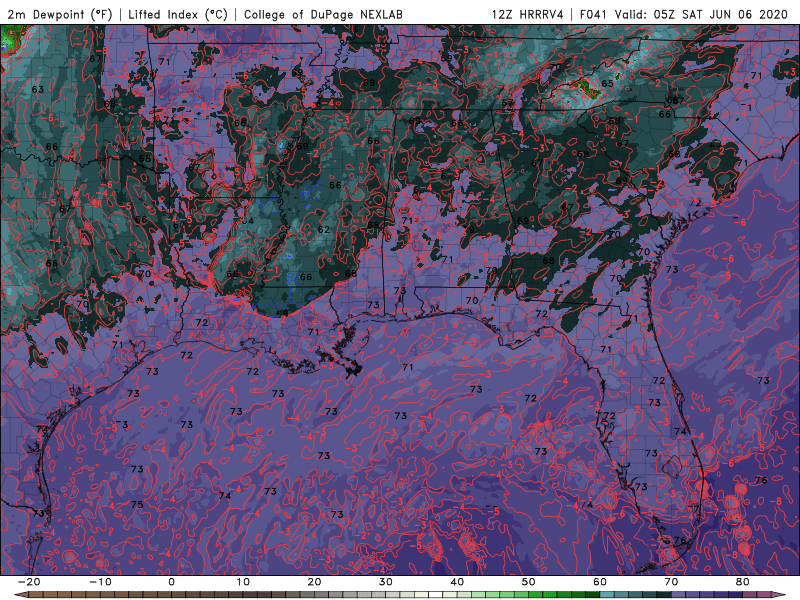
Task: Click the 63 dewpoint value on the map
Action: tap(38, 89)
